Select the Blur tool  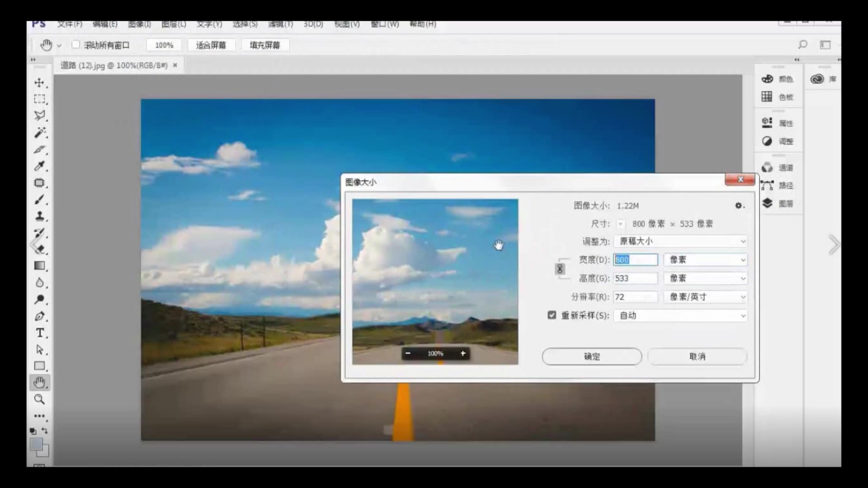click(x=40, y=283)
